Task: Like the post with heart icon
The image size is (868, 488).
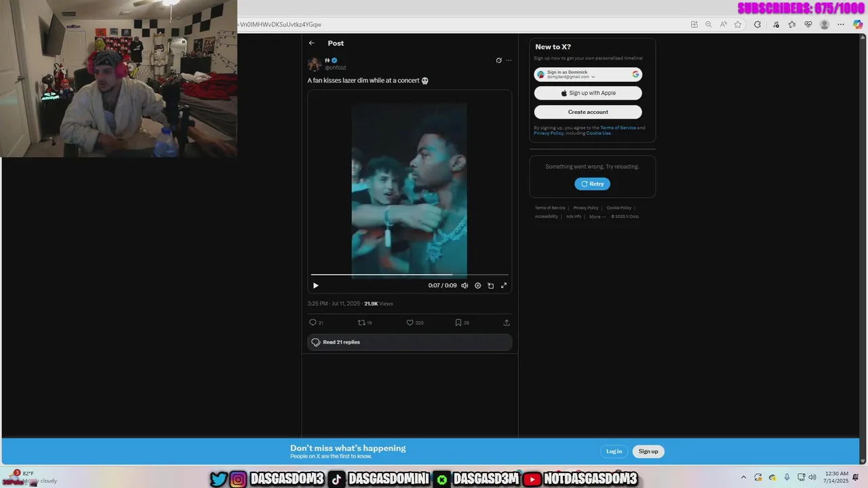Action: coord(410,323)
